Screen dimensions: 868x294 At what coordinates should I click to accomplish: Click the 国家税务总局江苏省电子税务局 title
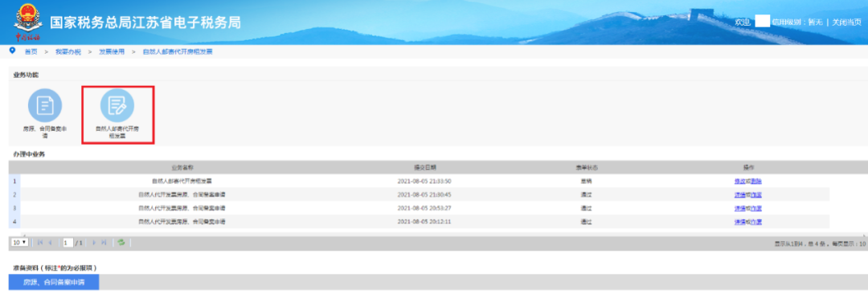point(145,22)
